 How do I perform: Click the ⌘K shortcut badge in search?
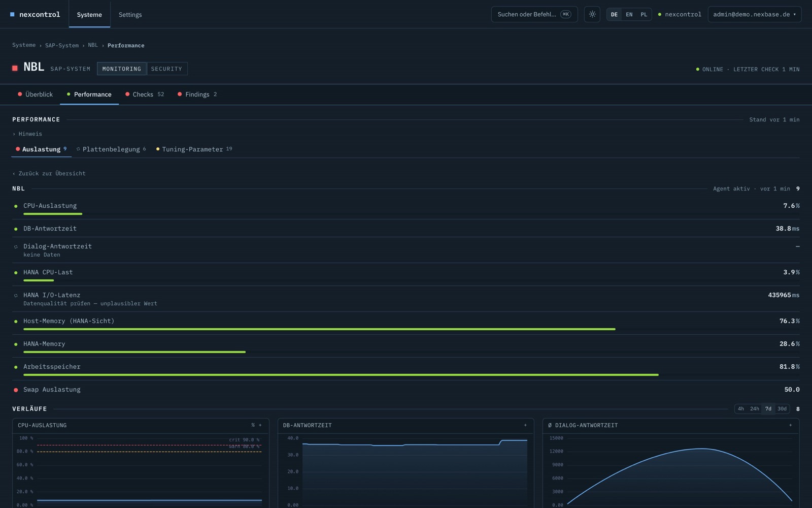tap(565, 14)
